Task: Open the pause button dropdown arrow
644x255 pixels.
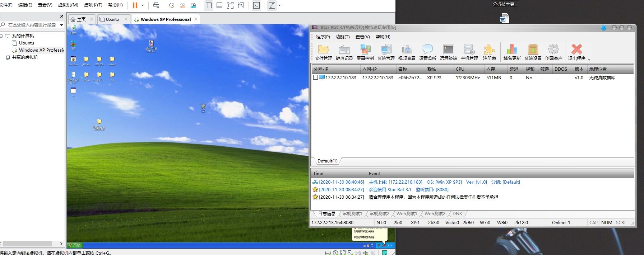Action: (143, 5)
